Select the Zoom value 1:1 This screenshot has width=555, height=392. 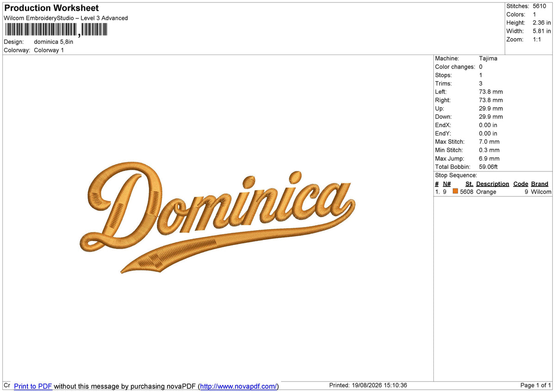point(537,39)
